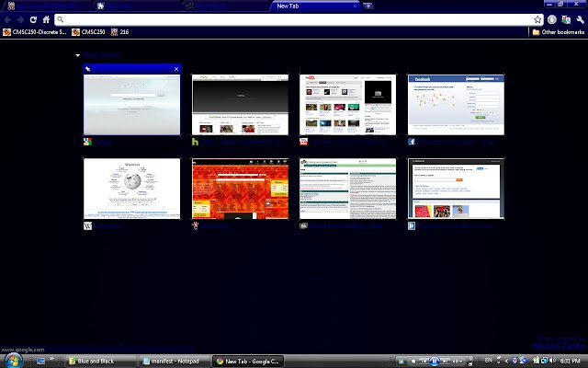
Task: Click the 6:31 PM clock
Action: tap(570, 361)
